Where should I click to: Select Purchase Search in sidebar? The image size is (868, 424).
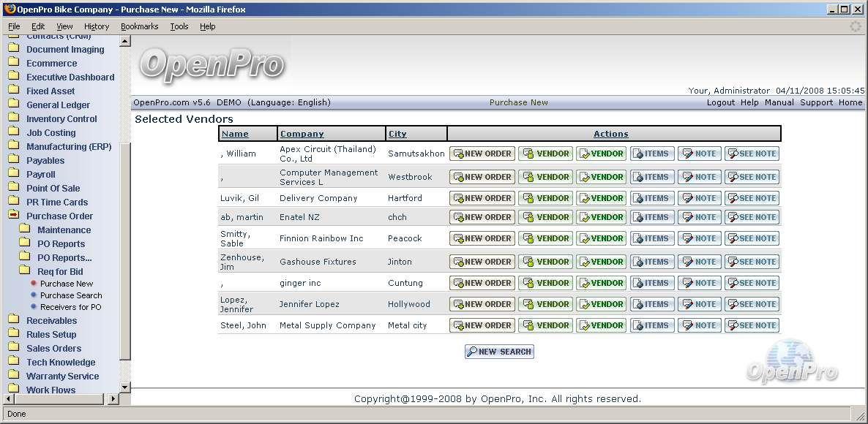tap(71, 295)
